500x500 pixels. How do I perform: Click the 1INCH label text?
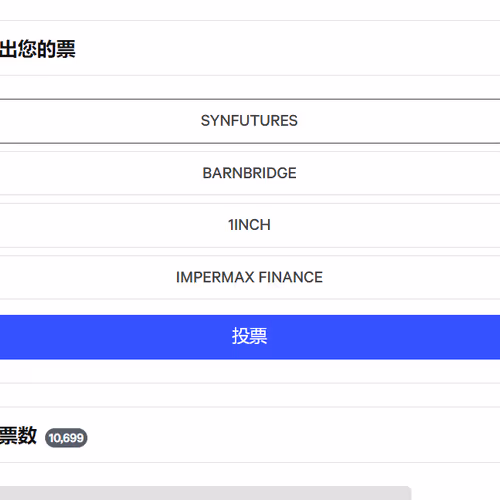click(249, 225)
